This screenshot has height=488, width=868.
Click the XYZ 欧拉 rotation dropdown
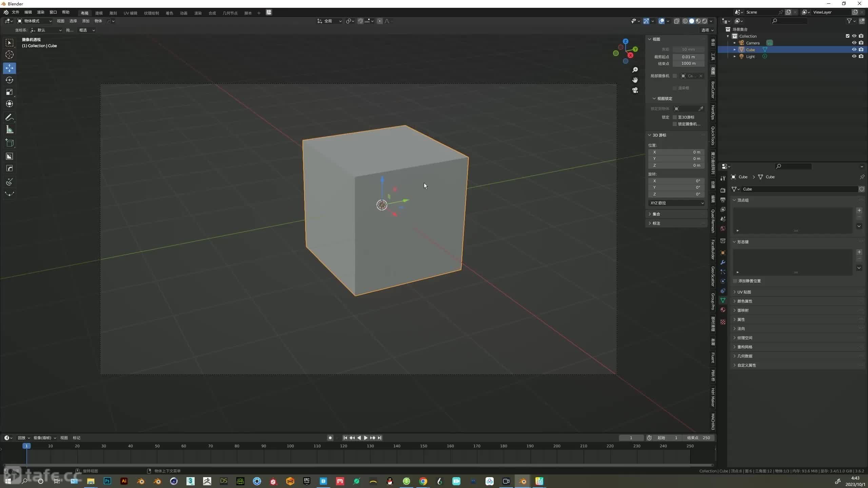[x=676, y=203]
